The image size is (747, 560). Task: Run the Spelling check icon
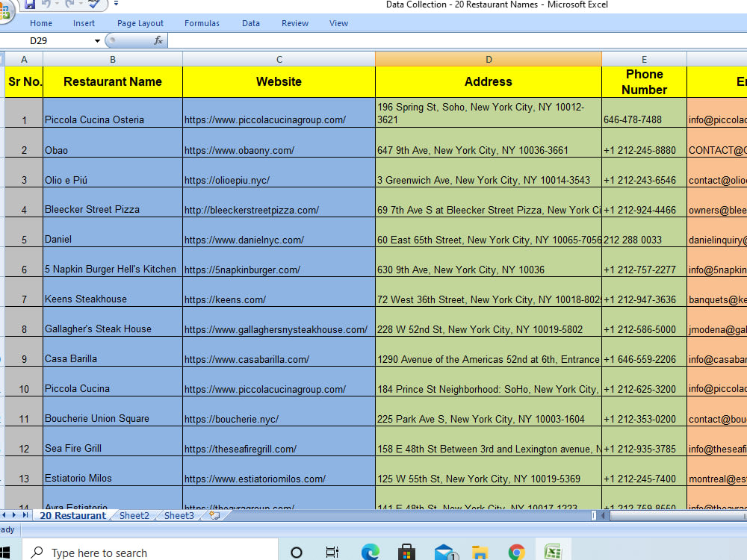coord(94,4)
